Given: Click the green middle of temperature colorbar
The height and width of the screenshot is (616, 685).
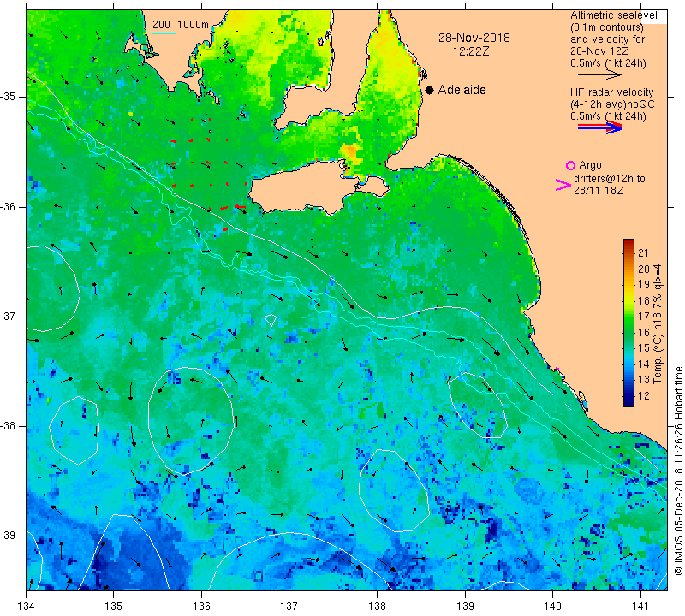Looking at the screenshot, I should coord(628,323).
